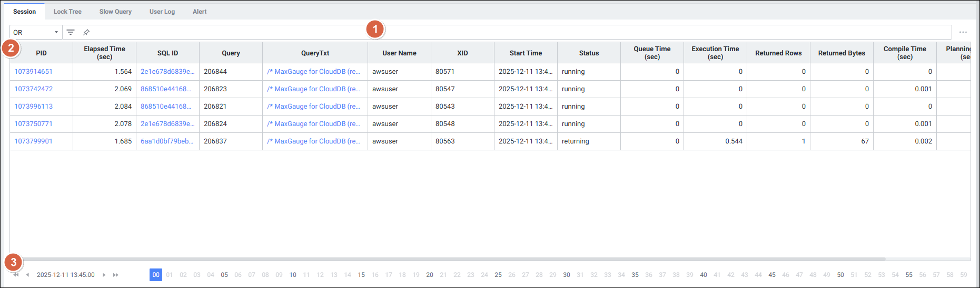Select second 45 on the timeline
This screenshot has width=980, height=288.
(772, 275)
